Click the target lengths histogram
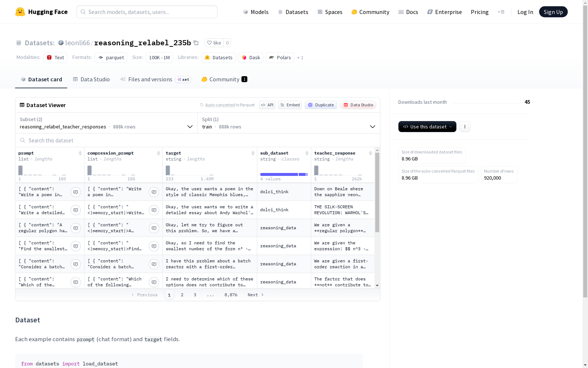The width and height of the screenshot is (588, 368). pos(190,170)
